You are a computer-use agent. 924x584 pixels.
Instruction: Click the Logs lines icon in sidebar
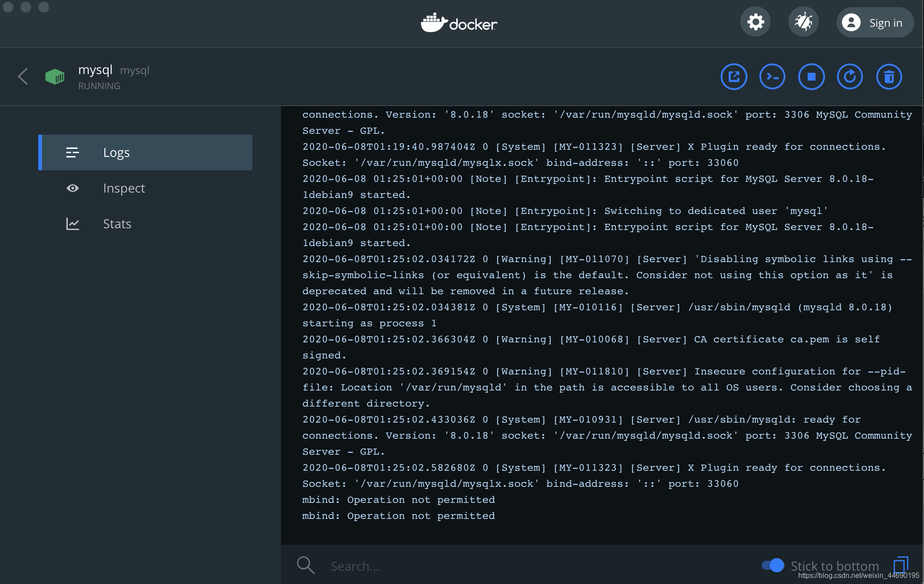point(73,152)
